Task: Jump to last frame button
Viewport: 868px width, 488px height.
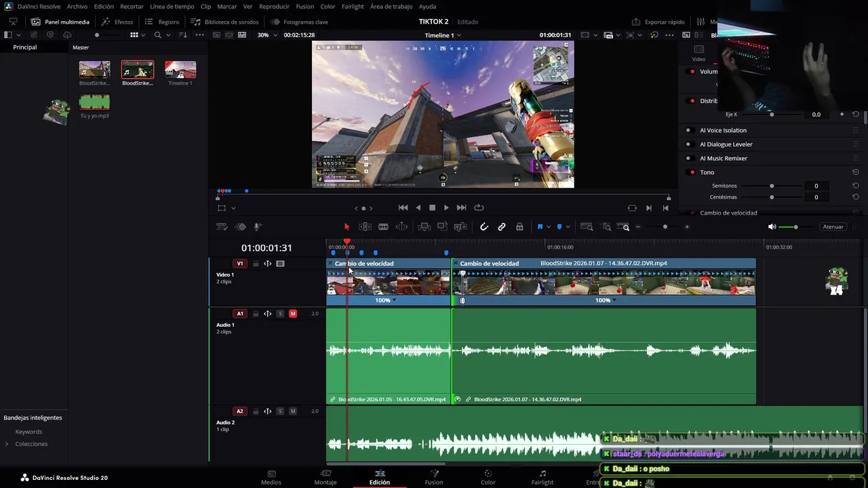Action: [x=461, y=208]
